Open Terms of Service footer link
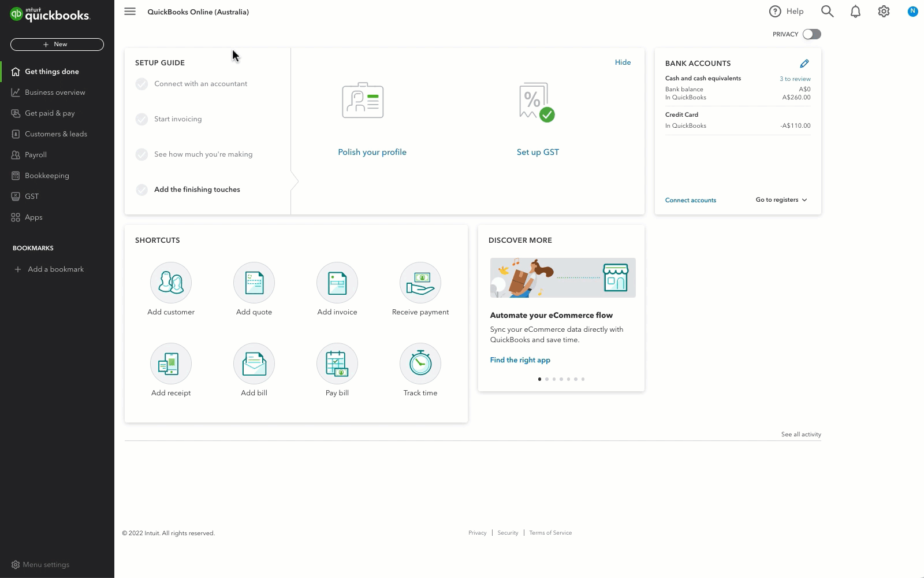 [550, 533]
